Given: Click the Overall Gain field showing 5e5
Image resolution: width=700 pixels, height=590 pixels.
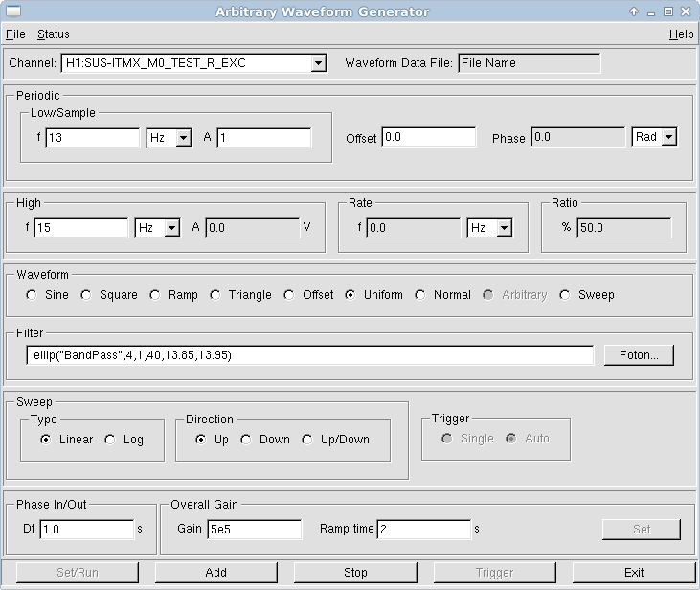Looking at the screenshot, I should coord(255,530).
